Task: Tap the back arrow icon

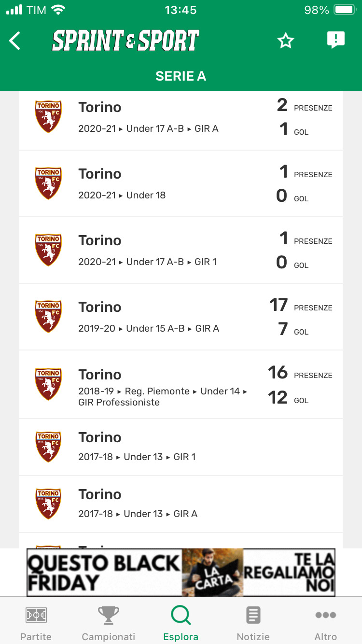Action: point(15,41)
